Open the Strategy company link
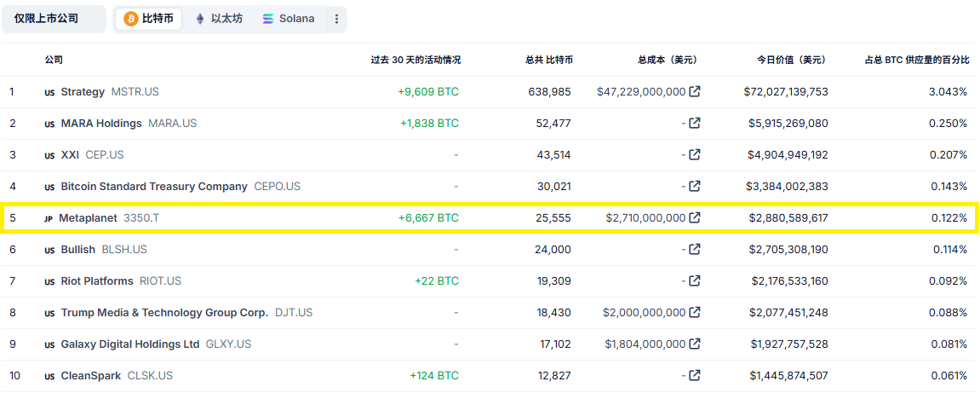Screen dimensions: 980x393 coord(83,92)
